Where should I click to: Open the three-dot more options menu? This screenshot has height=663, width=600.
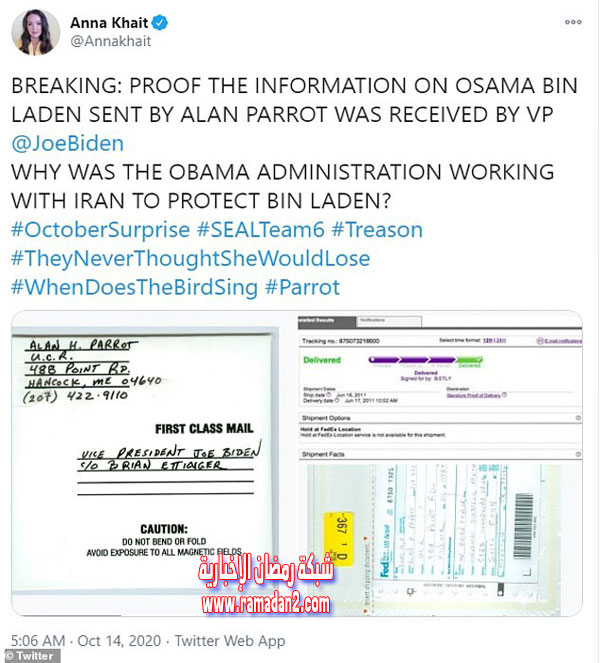[573, 22]
